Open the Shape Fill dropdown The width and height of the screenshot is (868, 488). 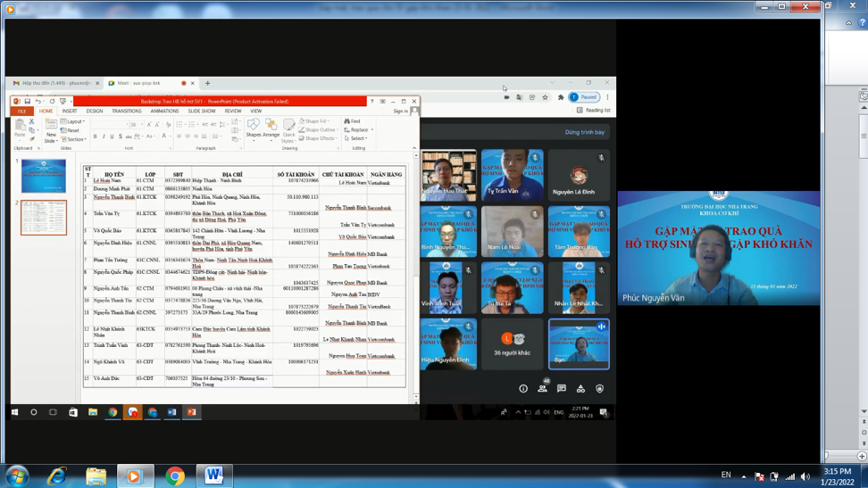[x=315, y=121]
